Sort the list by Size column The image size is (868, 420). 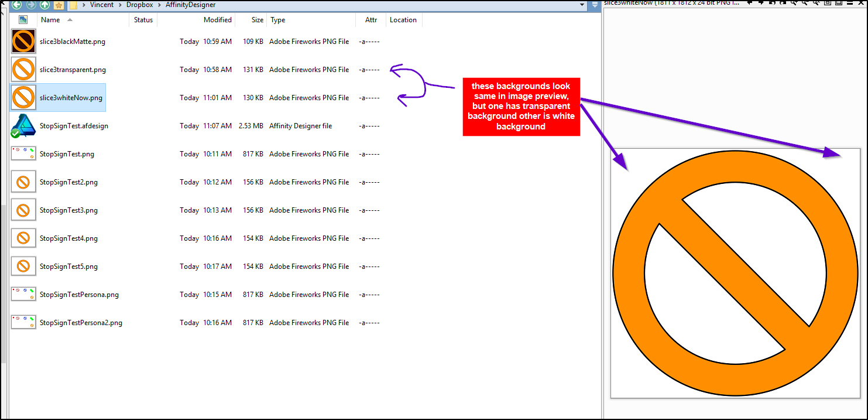point(258,20)
